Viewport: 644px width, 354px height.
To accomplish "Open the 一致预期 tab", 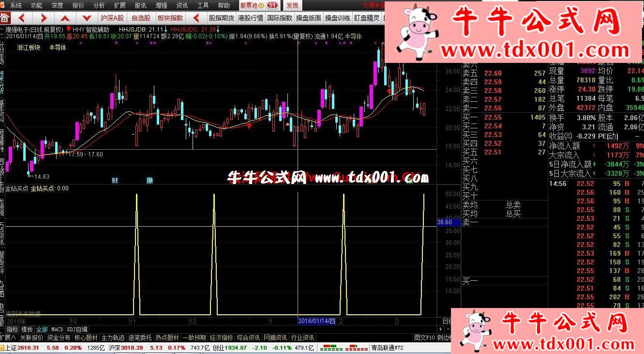I will pos(195,338).
